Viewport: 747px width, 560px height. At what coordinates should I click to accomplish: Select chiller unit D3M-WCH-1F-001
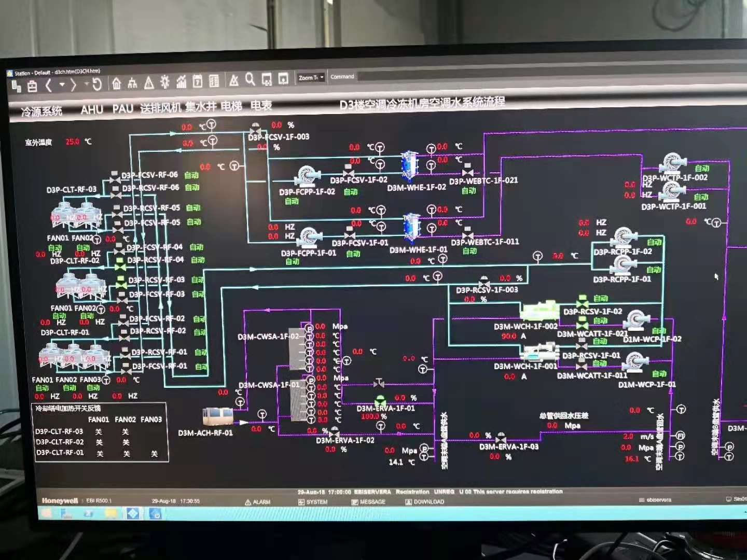(x=539, y=352)
